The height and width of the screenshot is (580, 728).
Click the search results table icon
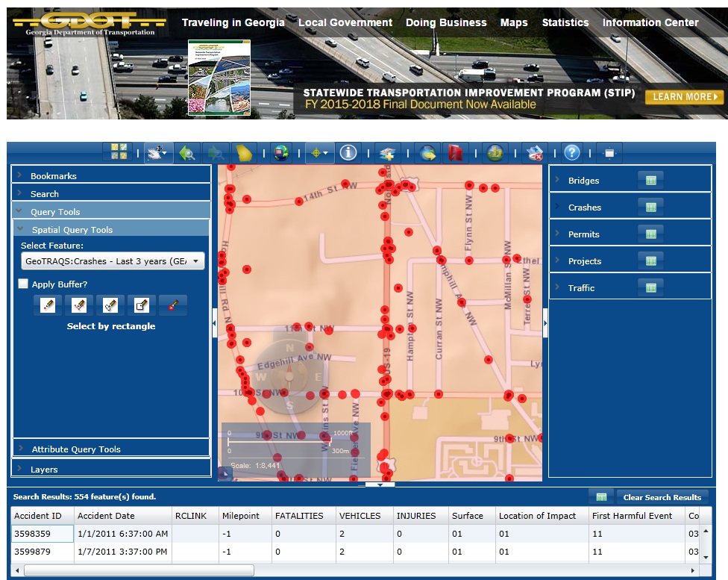tap(601, 497)
